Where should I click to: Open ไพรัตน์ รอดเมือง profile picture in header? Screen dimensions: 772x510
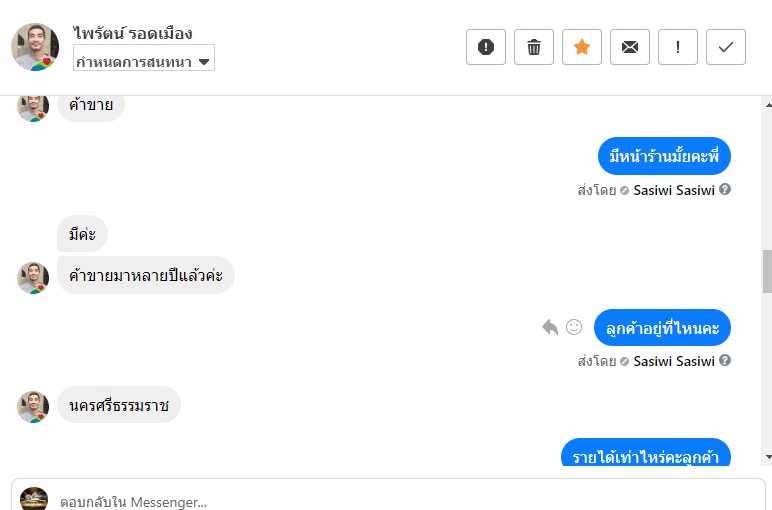pyautogui.click(x=35, y=47)
